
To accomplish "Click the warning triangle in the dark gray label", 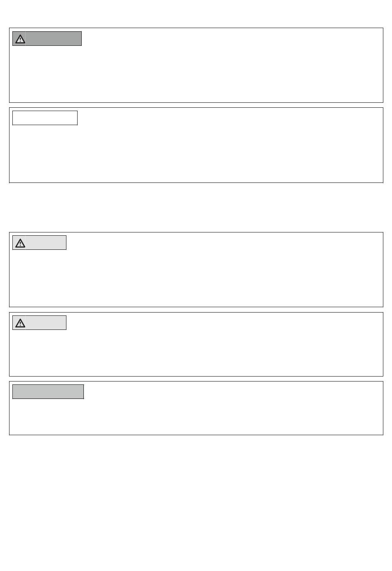I will 20,39.
